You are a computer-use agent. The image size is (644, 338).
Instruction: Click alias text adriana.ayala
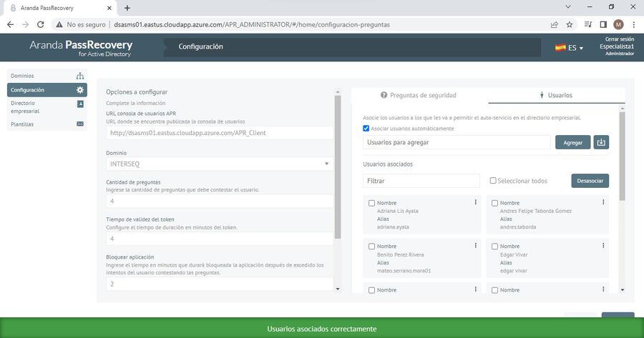(x=393, y=227)
